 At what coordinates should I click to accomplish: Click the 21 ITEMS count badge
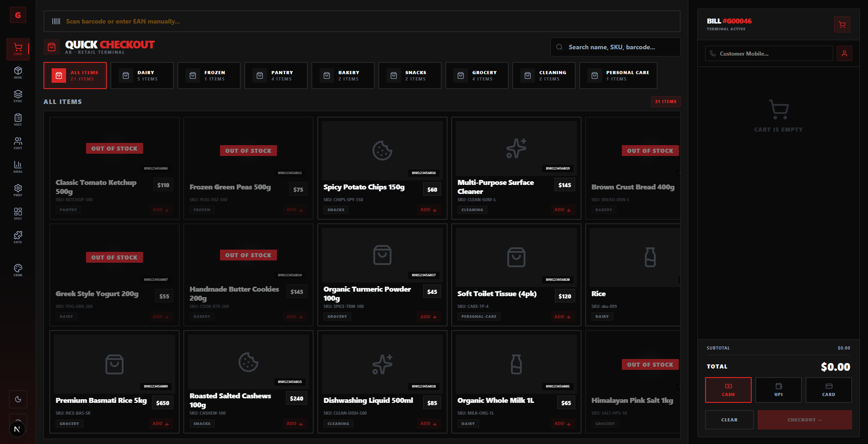666,102
